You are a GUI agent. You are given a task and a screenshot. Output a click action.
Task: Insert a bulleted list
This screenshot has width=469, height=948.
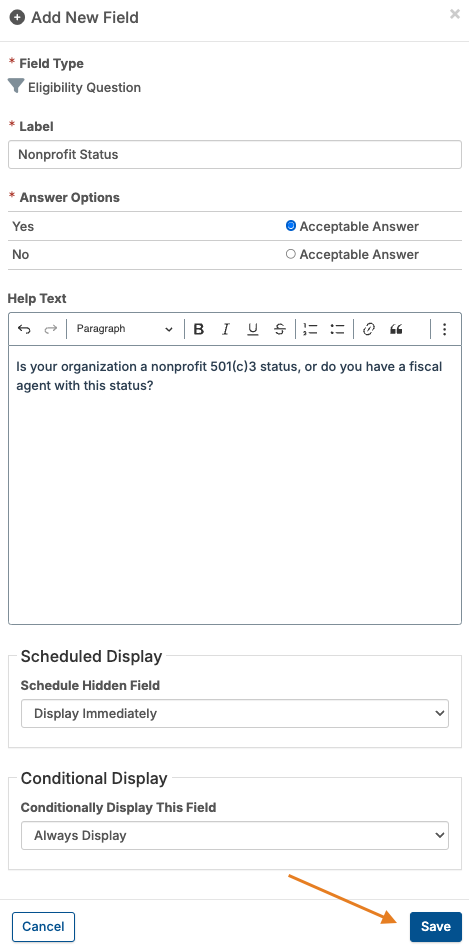337,329
